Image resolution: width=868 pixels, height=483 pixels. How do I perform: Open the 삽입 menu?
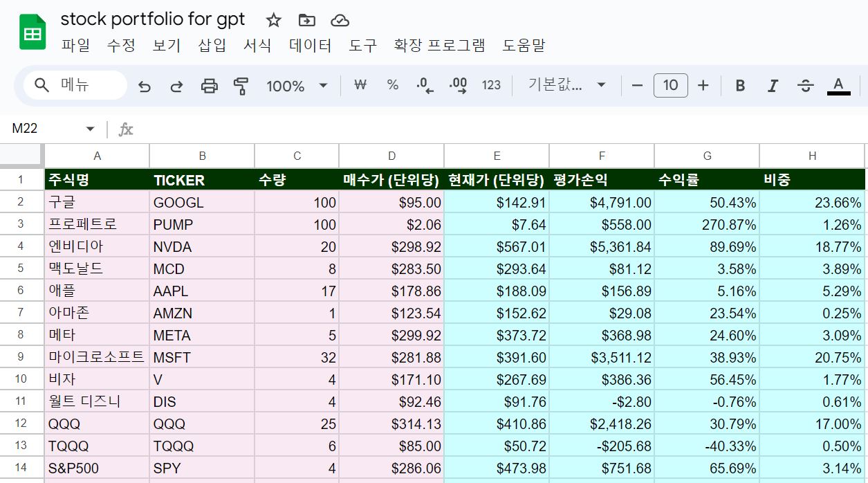pos(212,46)
